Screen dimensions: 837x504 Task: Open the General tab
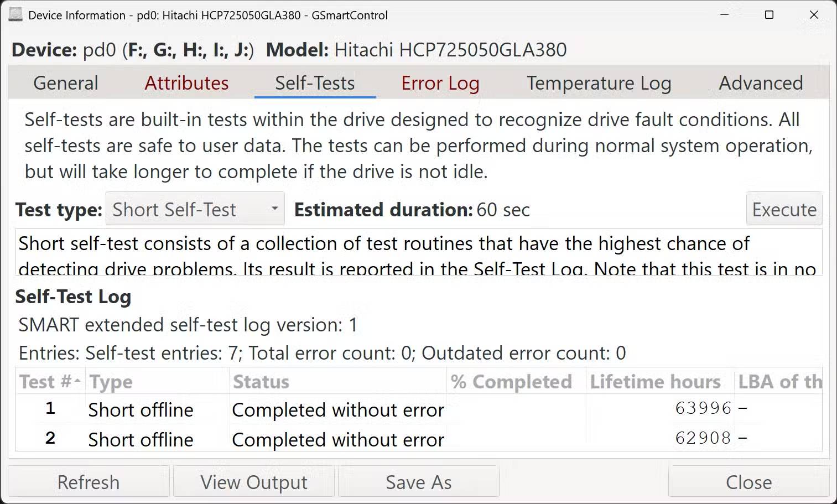point(66,83)
